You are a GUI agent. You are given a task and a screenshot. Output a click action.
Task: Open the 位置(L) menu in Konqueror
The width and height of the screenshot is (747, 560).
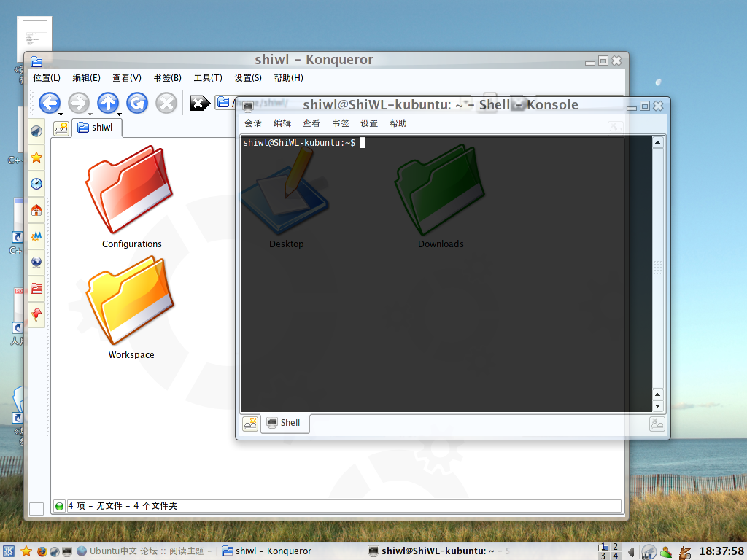click(x=47, y=78)
